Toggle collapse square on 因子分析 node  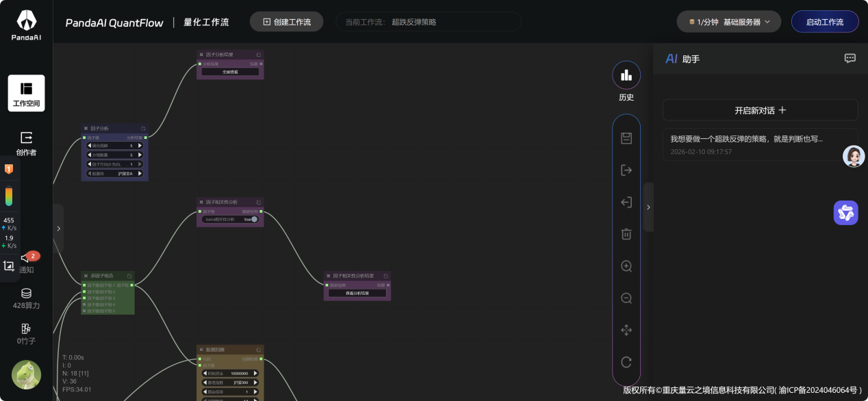(86, 129)
